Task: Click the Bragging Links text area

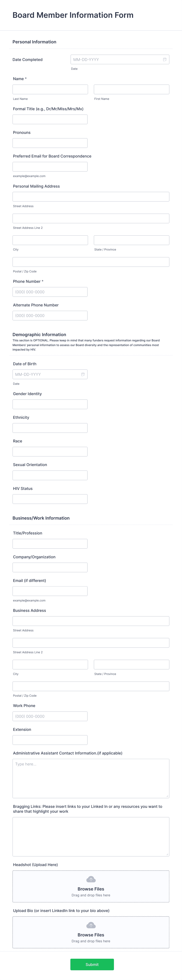Action: pos(91,837)
